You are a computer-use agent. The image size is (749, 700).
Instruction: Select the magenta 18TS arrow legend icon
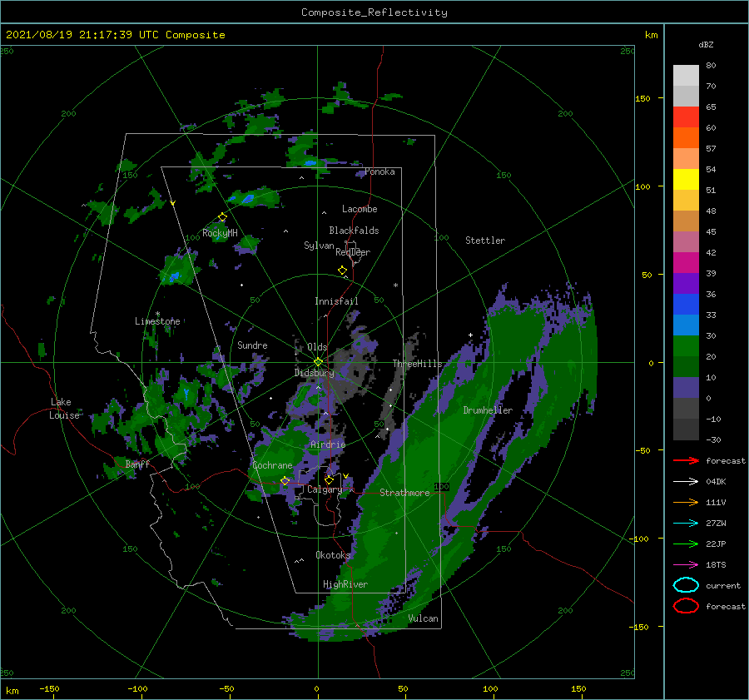(686, 565)
